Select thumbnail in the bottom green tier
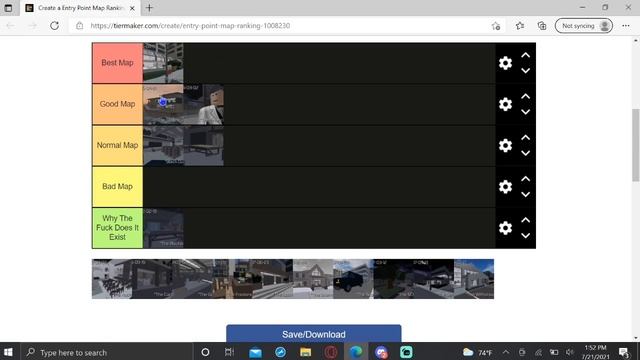This screenshot has height=360, width=640. pos(163,228)
